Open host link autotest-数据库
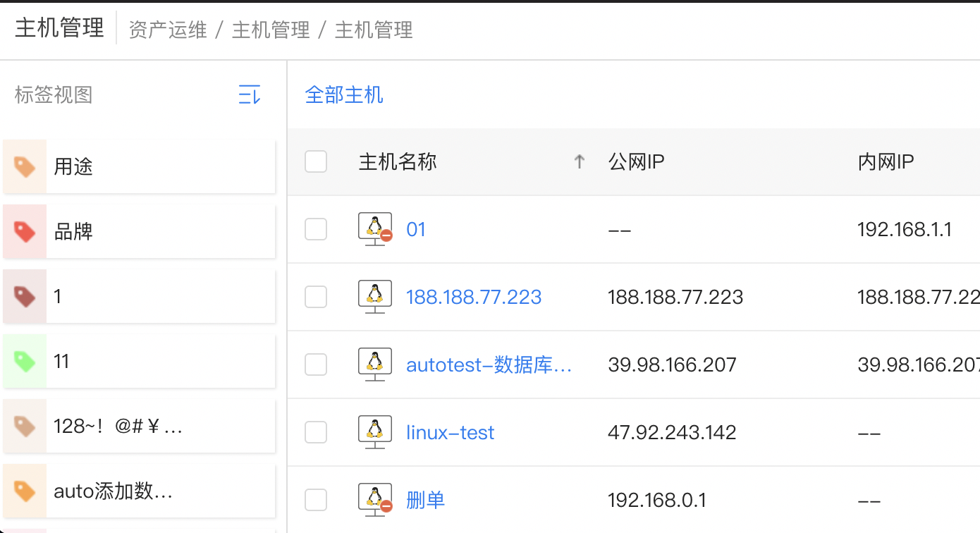Viewport: 980px width, 533px height. pos(489,365)
